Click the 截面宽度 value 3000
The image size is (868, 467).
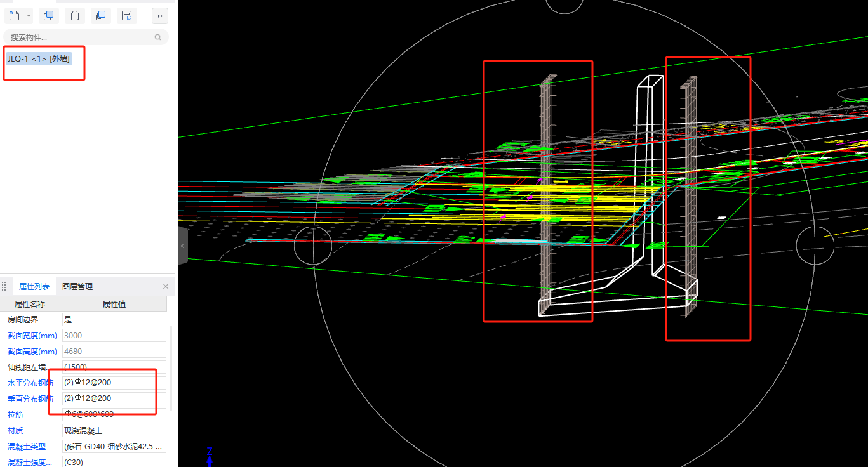114,336
